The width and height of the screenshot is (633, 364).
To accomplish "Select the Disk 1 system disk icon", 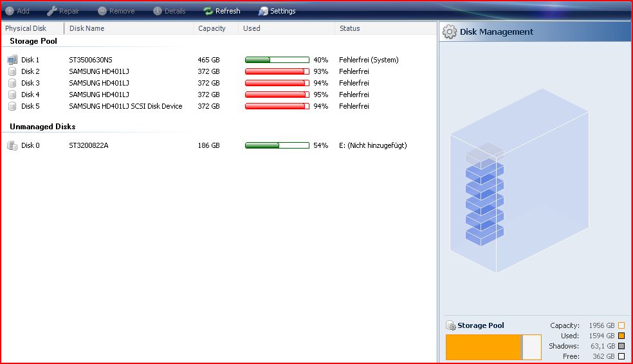I will click(x=12, y=60).
